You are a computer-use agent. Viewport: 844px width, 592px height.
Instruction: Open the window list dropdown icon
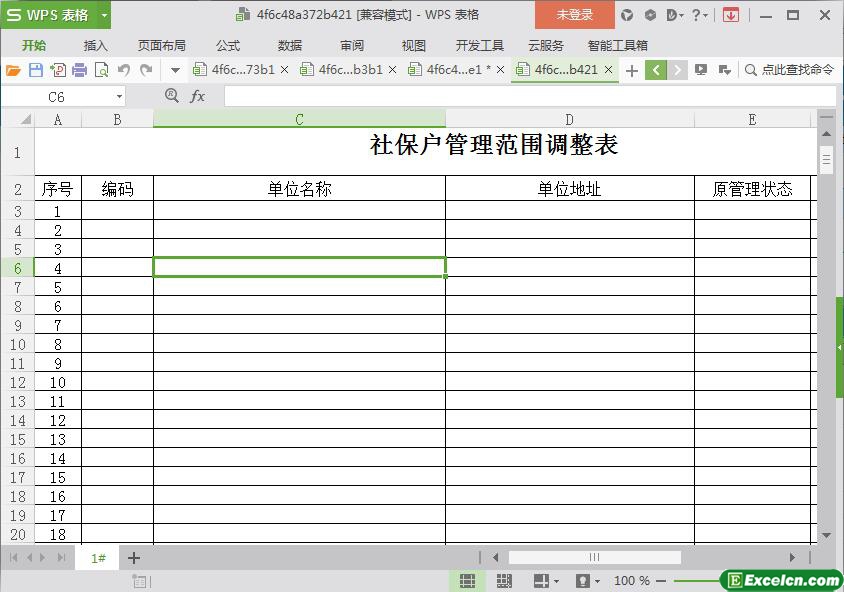[x=725, y=70]
